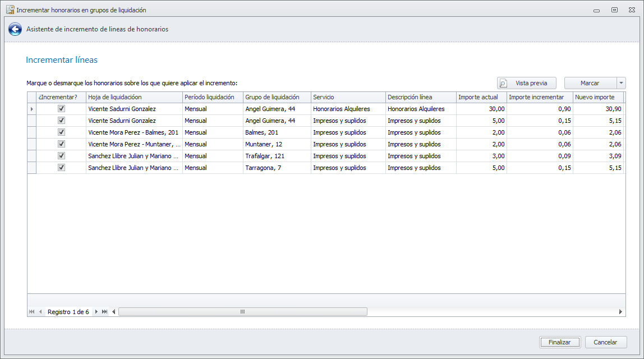Jump to last record navigator icon

[x=105, y=312]
